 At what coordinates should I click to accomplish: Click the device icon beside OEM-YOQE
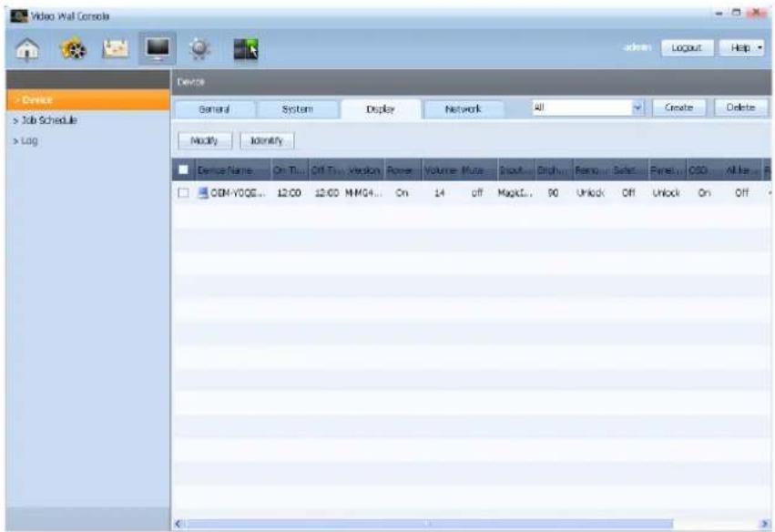point(203,193)
